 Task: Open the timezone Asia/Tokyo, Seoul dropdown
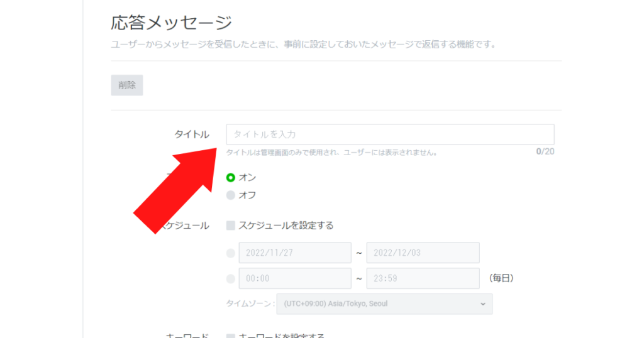point(384,304)
